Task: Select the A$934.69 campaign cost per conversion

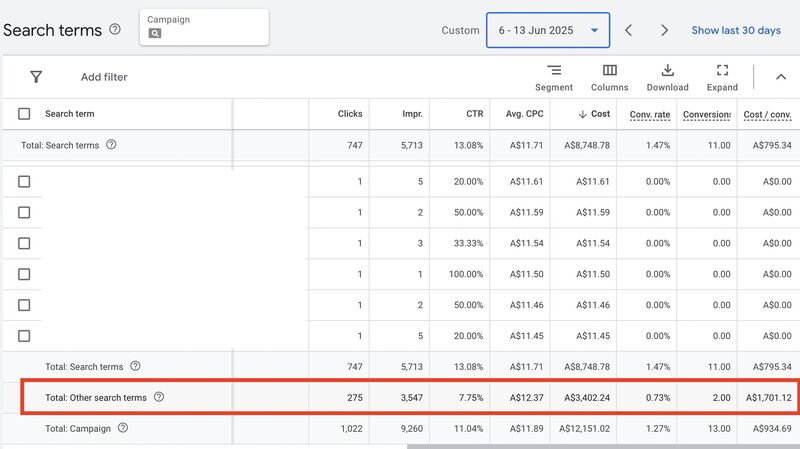Action: [772, 429]
